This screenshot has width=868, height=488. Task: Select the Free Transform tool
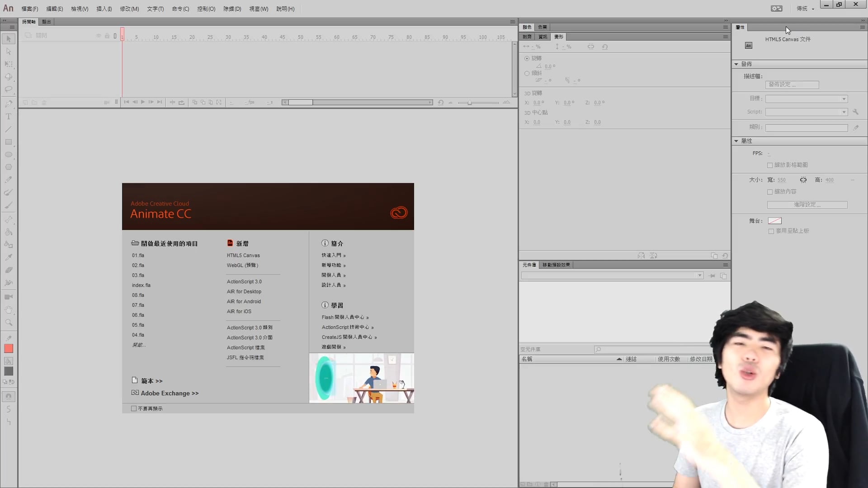pos(8,64)
